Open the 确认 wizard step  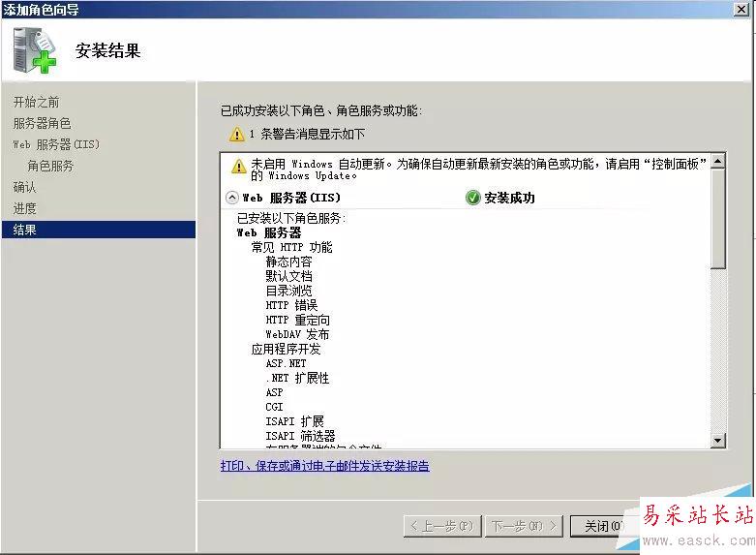[x=24, y=187]
